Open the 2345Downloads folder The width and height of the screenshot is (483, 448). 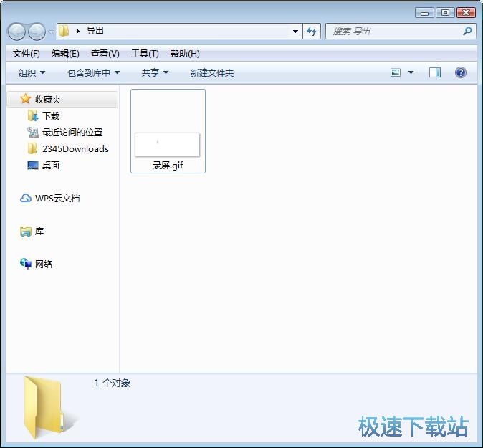tap(75, 149)
